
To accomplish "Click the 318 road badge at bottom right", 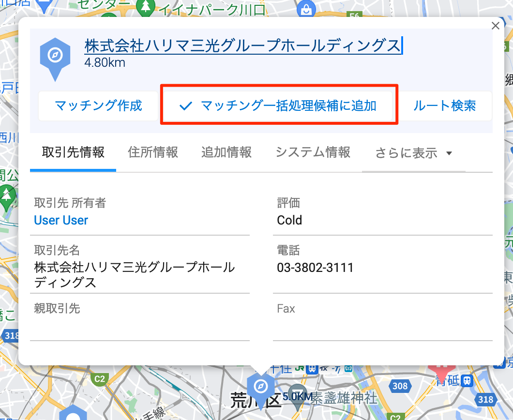I will (x=485, y=399).
